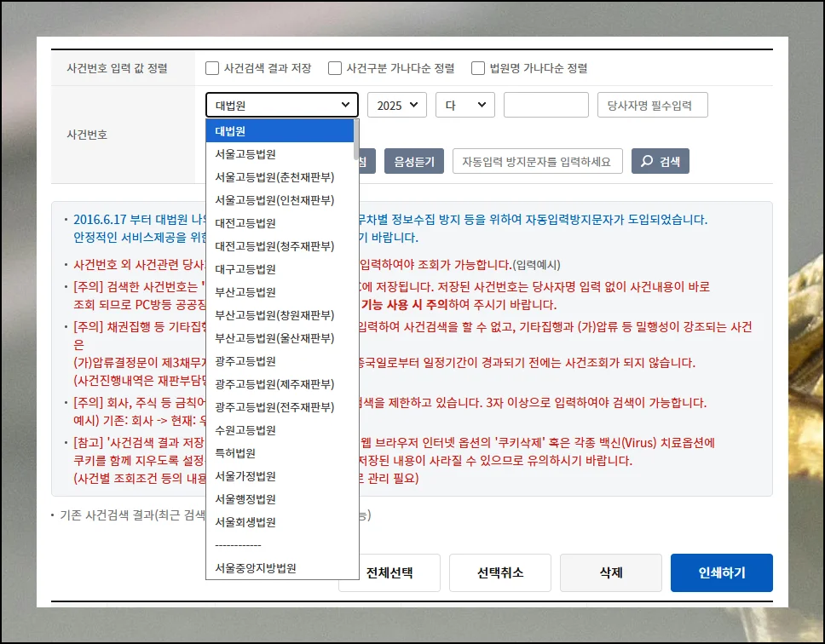Open the 2025 year dropdown
Screen dimensions: 825x644
[x=396, y=106]
